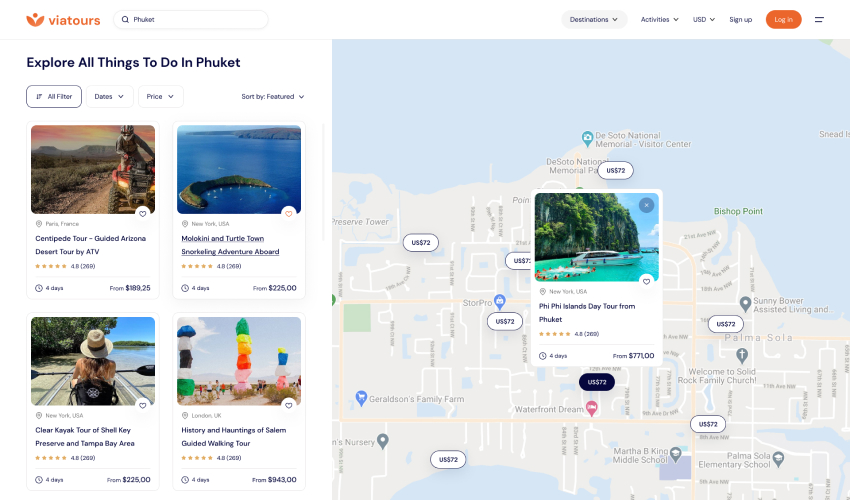850x500 pixels.
Task: Open the Destinations menu
Action: click(x=594, y=19)
